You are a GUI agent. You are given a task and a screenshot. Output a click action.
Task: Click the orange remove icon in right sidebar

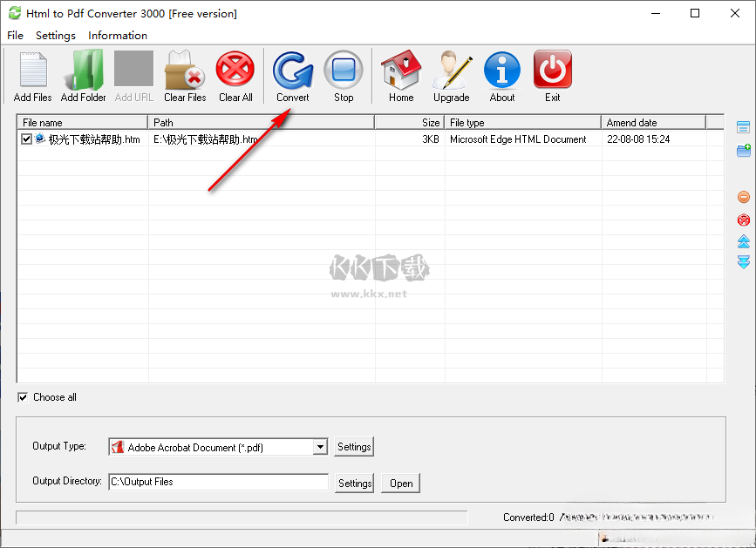[x=744, y=197]
